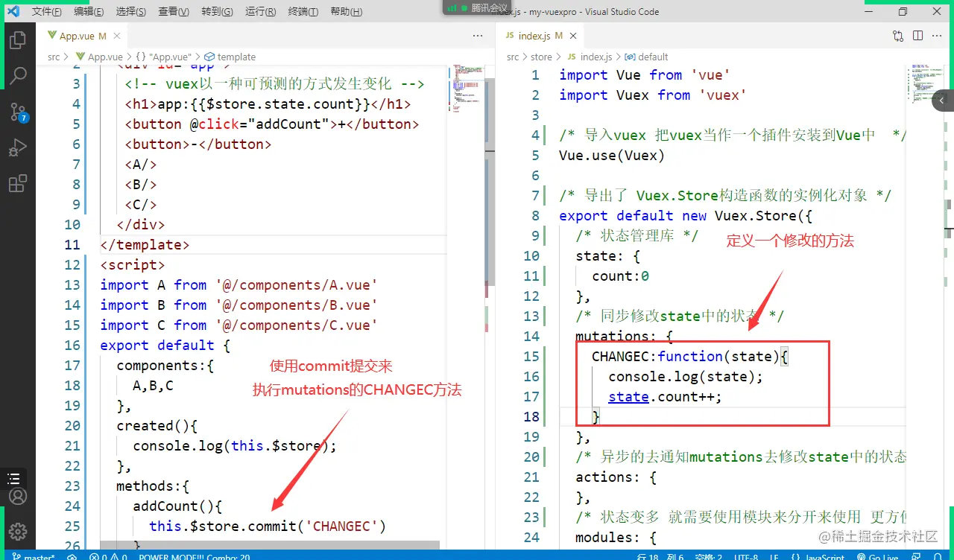Open the Explorer view in activity bar
The image size is (954, 560).
pyautogui.click(x=18, y=40)
